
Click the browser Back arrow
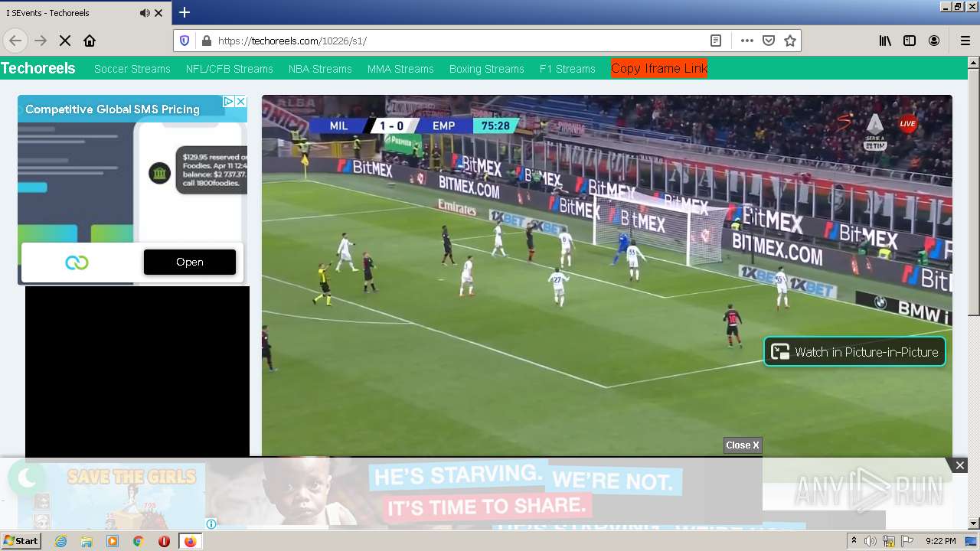click(15, 41)
